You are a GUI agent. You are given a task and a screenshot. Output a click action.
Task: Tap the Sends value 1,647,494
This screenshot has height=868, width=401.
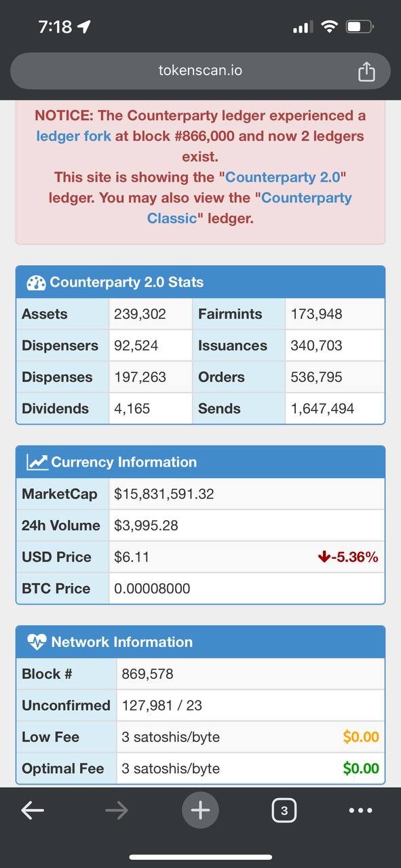(x=322, y=409)
